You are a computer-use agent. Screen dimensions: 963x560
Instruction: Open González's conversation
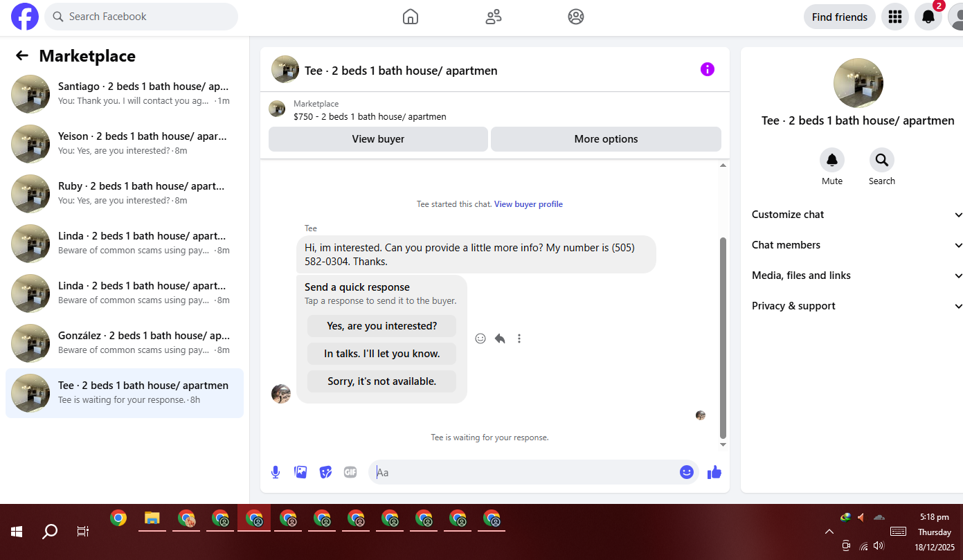(125, 343)
